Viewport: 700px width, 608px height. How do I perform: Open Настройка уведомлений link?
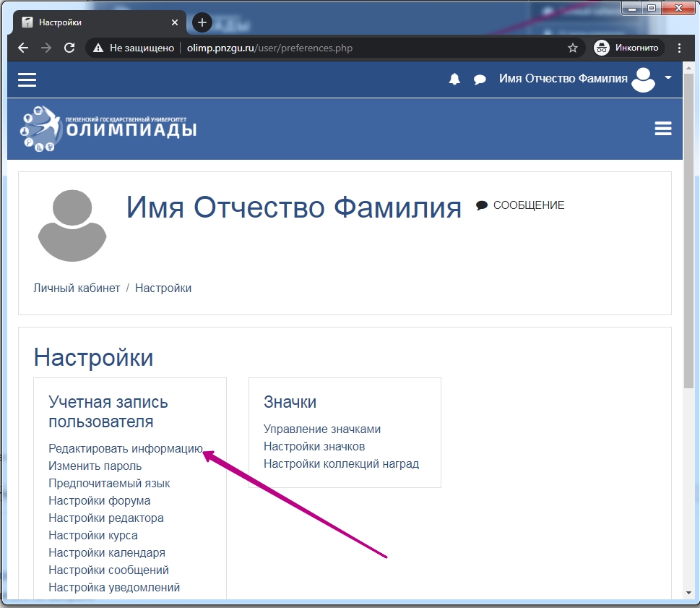tap(114, 588)
